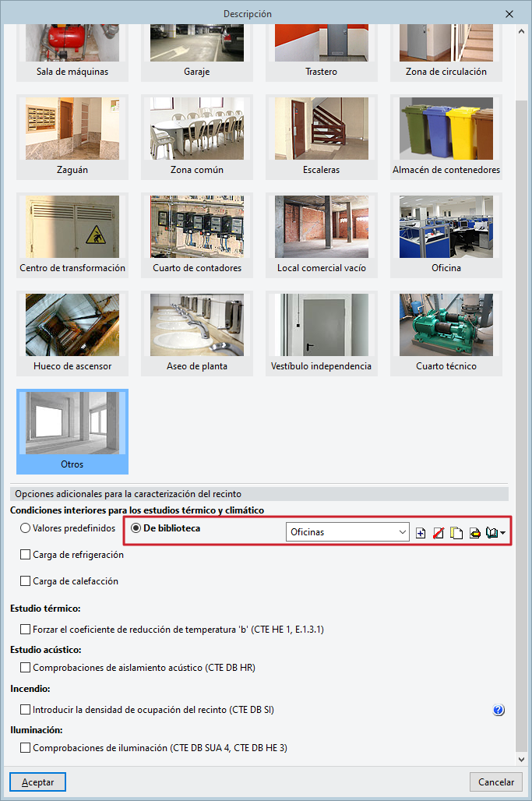Click the Incendio heading
The width and height of the screenshot is (532, 801).
click(x=30, y=689)
